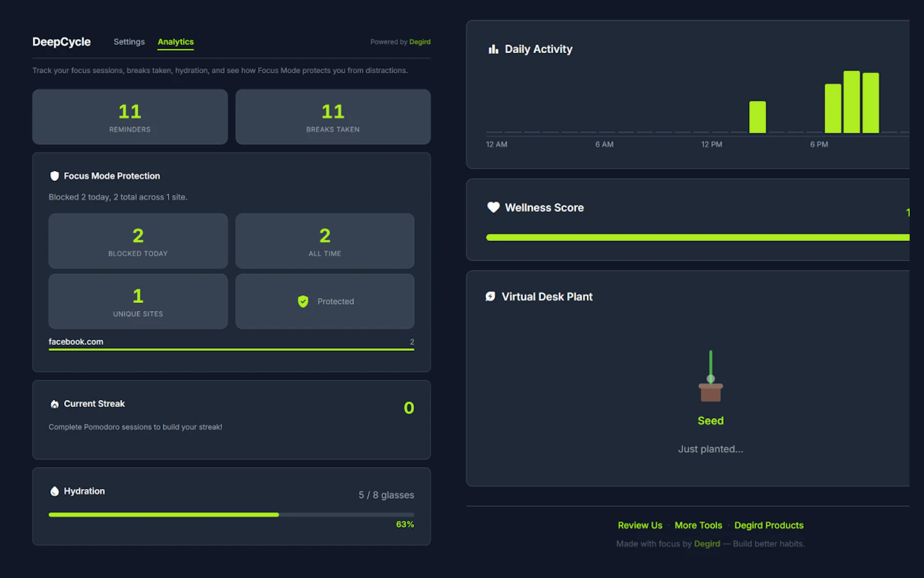Click the Hydration progress bar
Viewport: 924px width, 578px height.
(231, 514)
